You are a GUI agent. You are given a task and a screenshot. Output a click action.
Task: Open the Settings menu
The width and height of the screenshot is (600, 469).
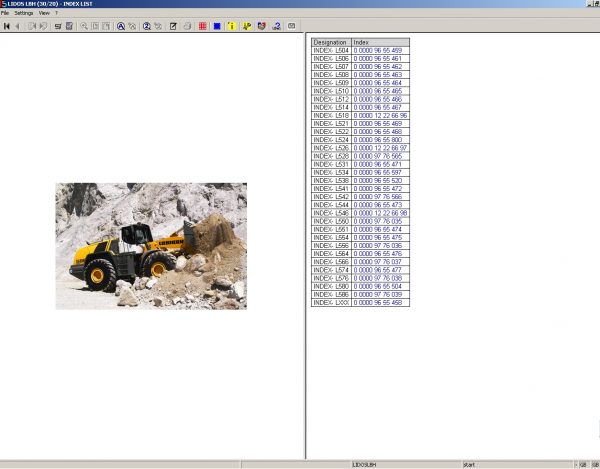click(24, 13)
